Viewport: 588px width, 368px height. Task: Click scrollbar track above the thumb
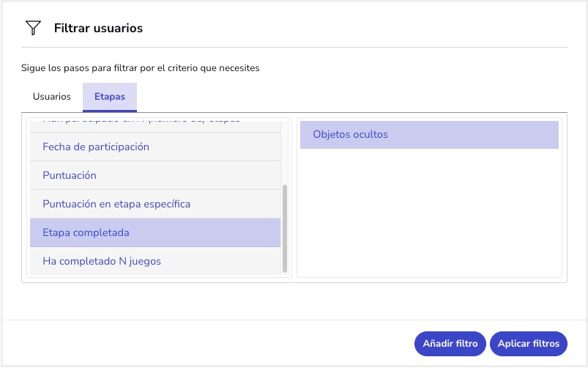pos(286,150)
